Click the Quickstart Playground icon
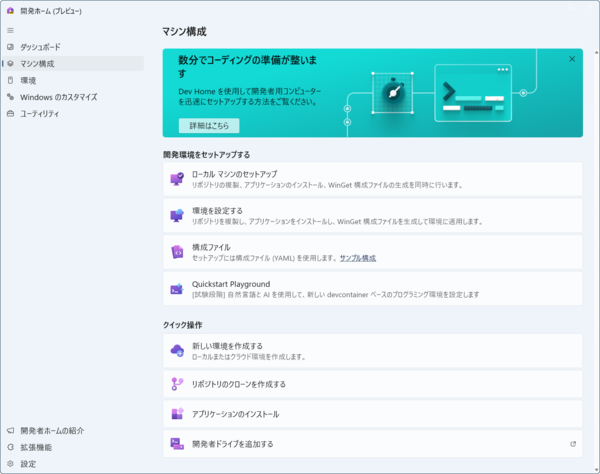The width and height of the screenshot is (600, 474). tap(177, 289)
